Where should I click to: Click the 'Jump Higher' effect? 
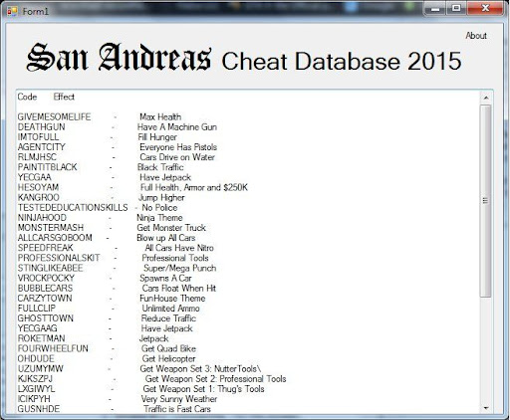click(x=161, y=198)
